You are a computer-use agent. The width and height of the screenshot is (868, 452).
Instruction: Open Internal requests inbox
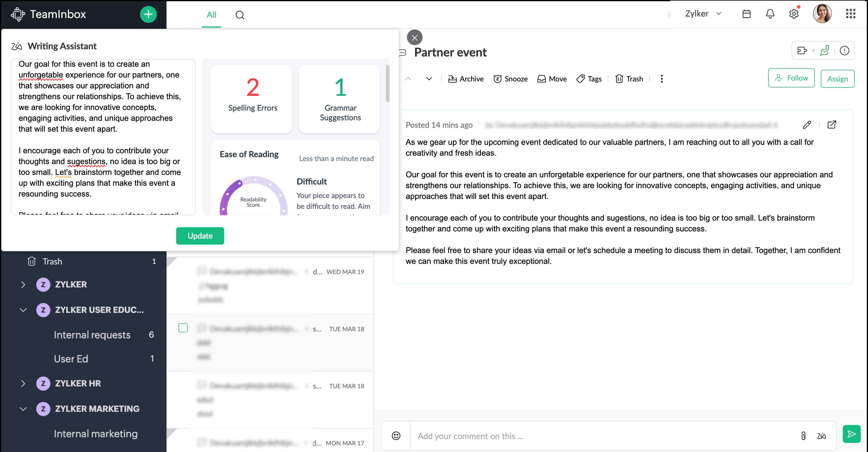92,335
